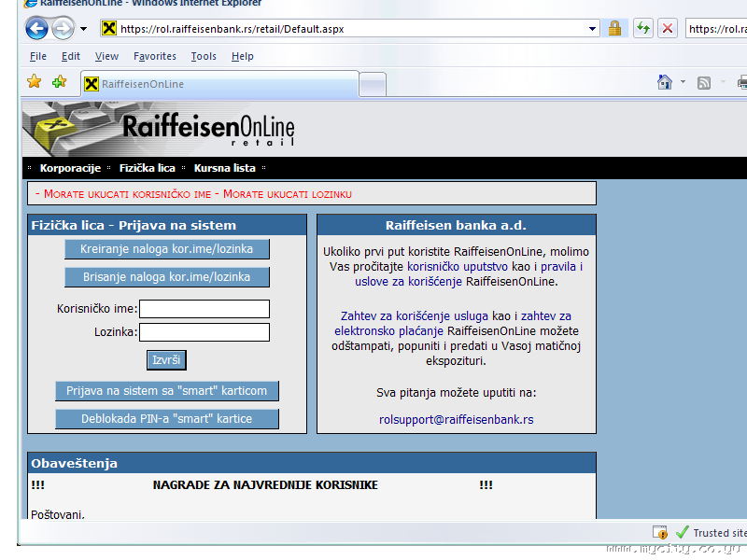Expand the address bar history dropdown arrow

pyautogui.click(x=592, y=29)
